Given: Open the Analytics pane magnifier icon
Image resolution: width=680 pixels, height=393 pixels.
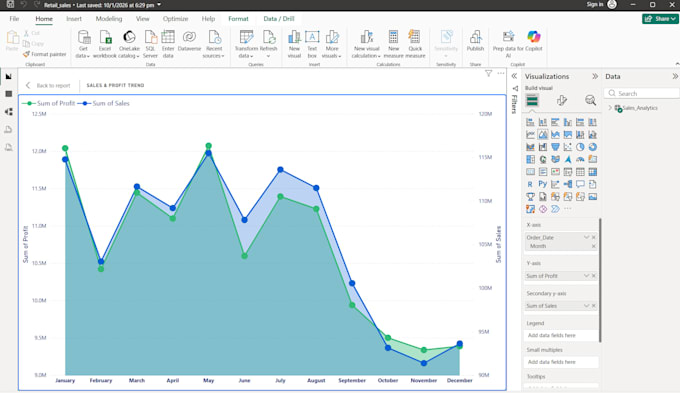Looking at the screenshot, I should 590,101.
